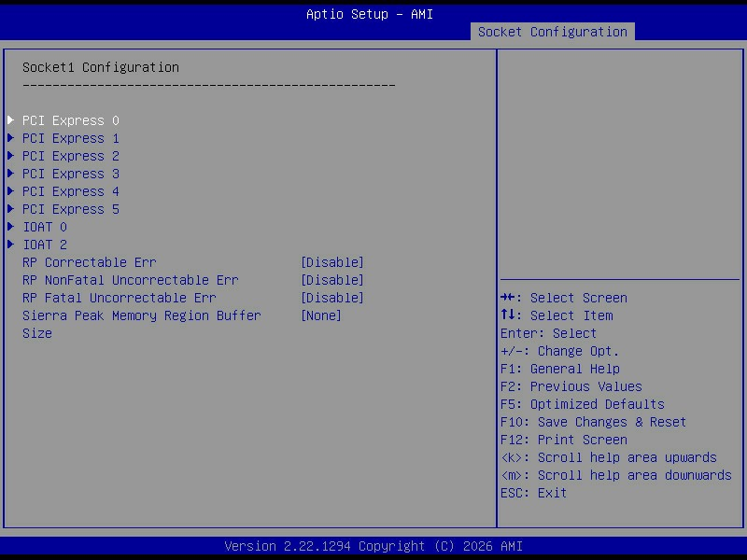Open the PCI Express 3 submenu
The height and width of the screenshot is (560, 747).
[x=71, y=174]
